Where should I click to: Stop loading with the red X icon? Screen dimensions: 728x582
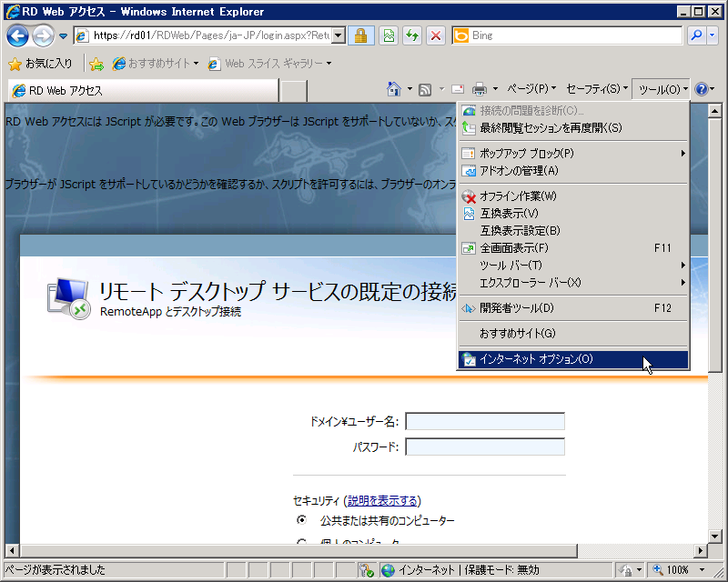tap(436, 35)
